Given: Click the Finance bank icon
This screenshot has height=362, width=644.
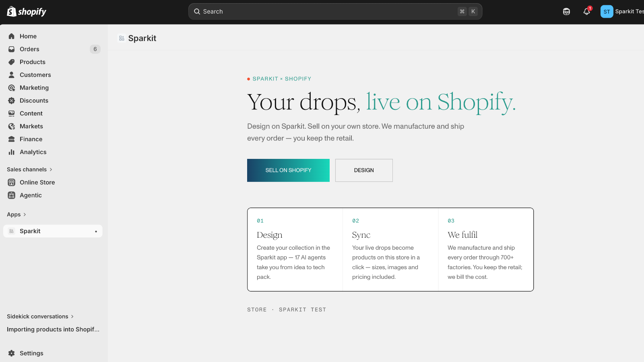Looking at the screenshot, I should pos(12,139).
